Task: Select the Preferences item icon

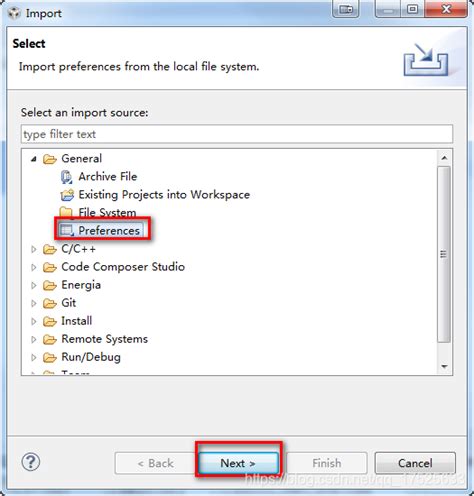Action: tap(66, 230)
